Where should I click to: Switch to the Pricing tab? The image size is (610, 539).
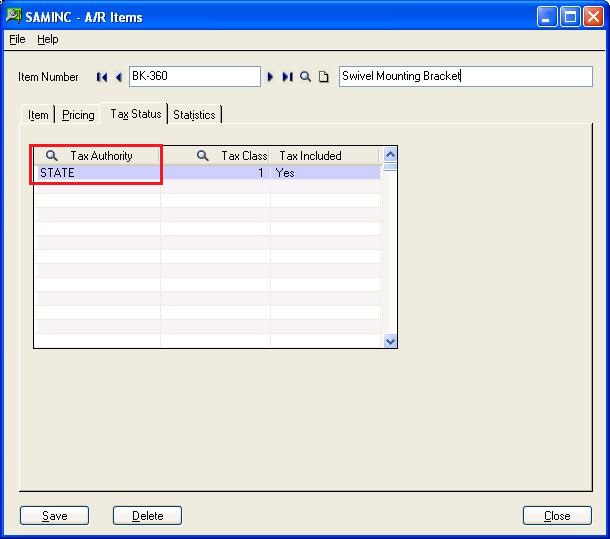coord(78,115)
